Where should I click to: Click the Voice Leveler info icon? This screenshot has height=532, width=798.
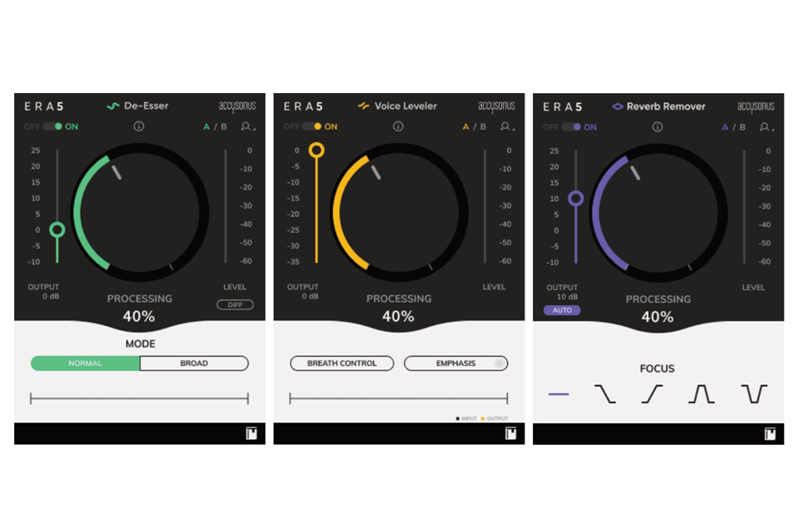[x=398, y=126]
